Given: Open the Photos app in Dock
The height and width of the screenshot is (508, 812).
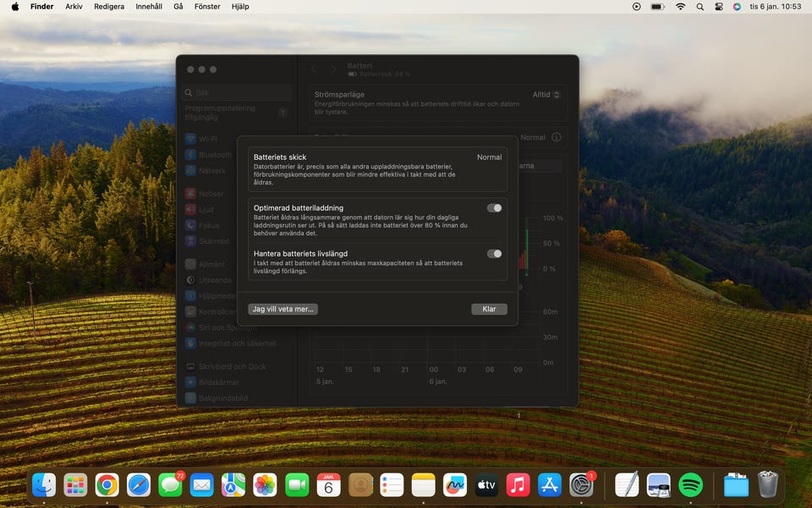Looking at the screenshot, I should tap(265, 484).
